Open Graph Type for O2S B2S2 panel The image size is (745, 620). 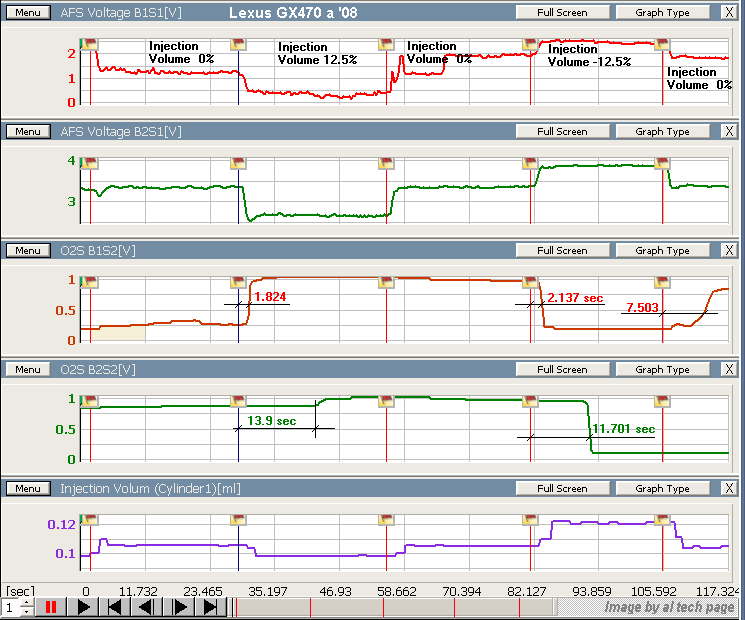pyautogui.click(x=662, y=370)
